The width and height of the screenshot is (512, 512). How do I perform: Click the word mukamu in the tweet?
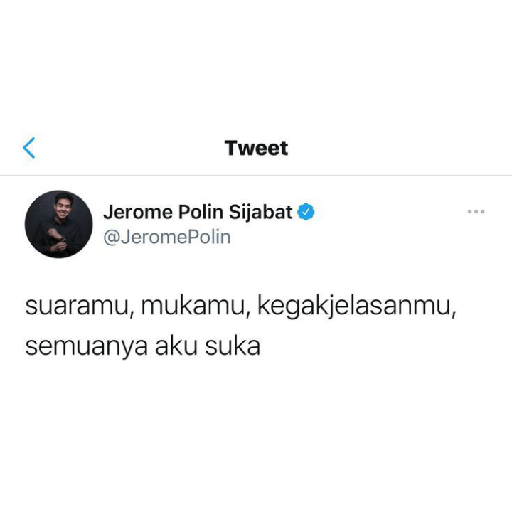point(193,306)
